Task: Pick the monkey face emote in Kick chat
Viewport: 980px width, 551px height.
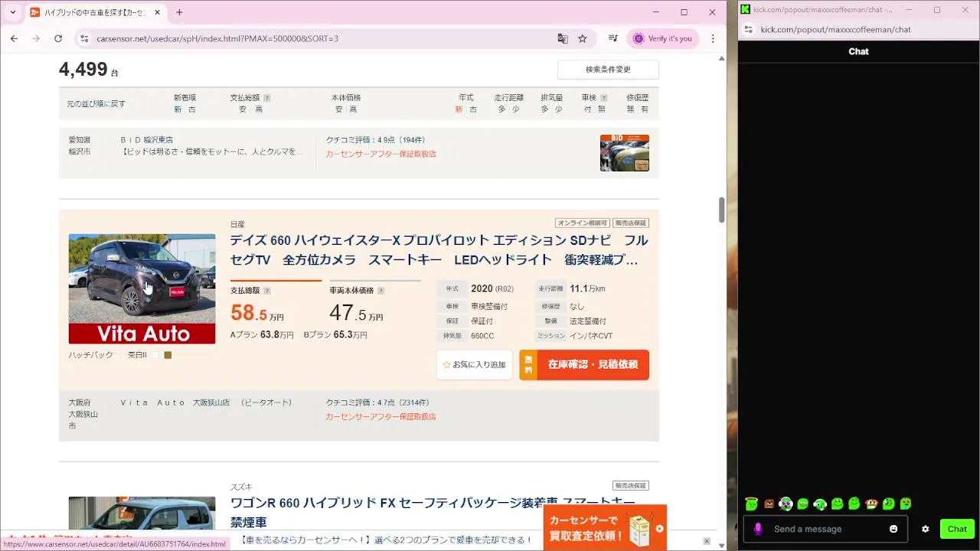Action: click(871, 504)
